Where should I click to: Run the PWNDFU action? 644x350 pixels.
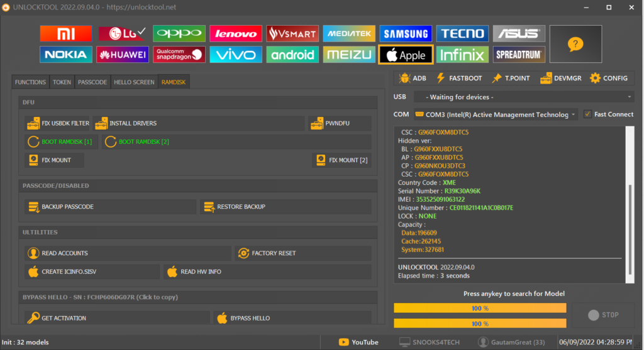point(340,123)
